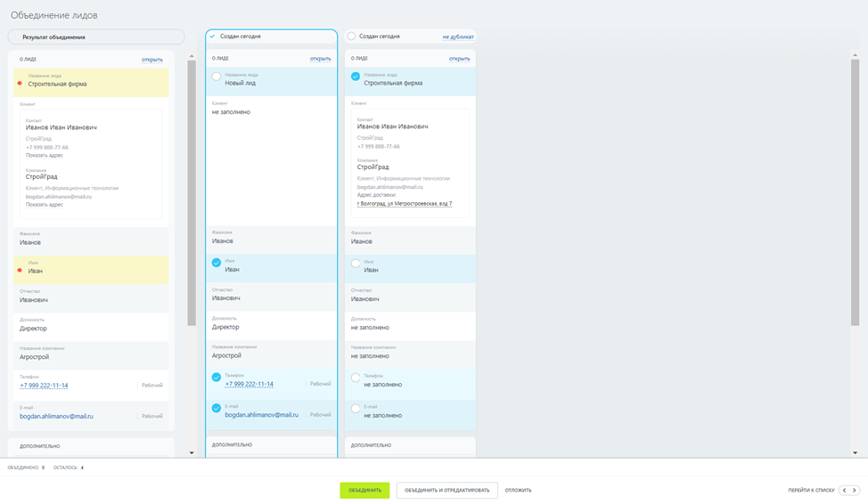Click the 'Отложить' link
The image size is (868, 504).
tap(518, 491)
